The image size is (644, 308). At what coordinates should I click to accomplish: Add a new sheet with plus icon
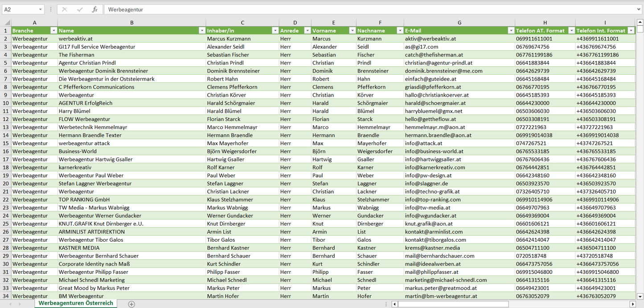pos(131,304)
